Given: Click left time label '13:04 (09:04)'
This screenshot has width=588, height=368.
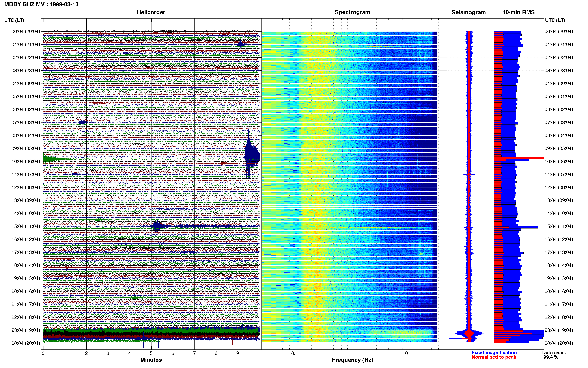Looking at the screenshot, I should click(26, 200).
